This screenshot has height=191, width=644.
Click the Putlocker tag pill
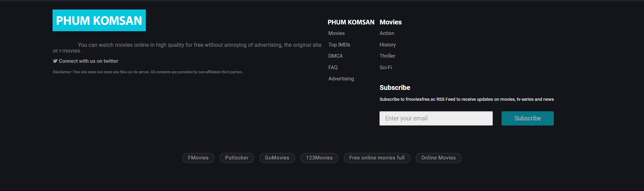pos(237,158)
